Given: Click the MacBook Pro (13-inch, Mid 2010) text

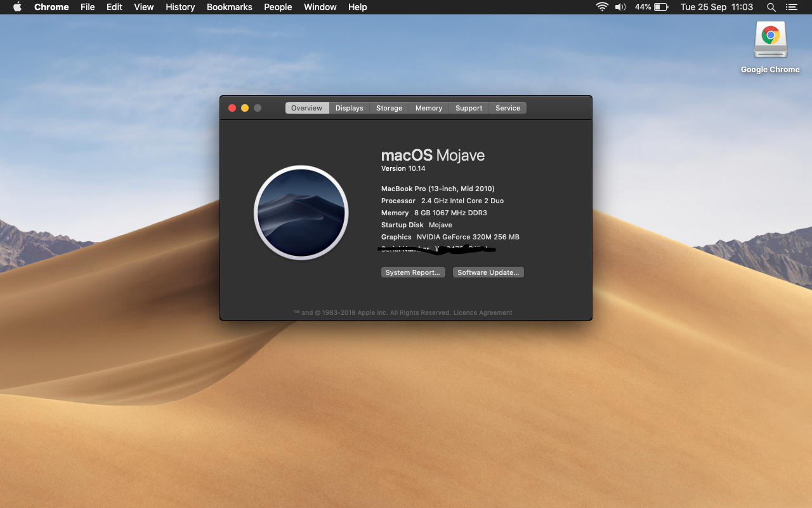Looking at the screenshot, I should pos(438,189).
